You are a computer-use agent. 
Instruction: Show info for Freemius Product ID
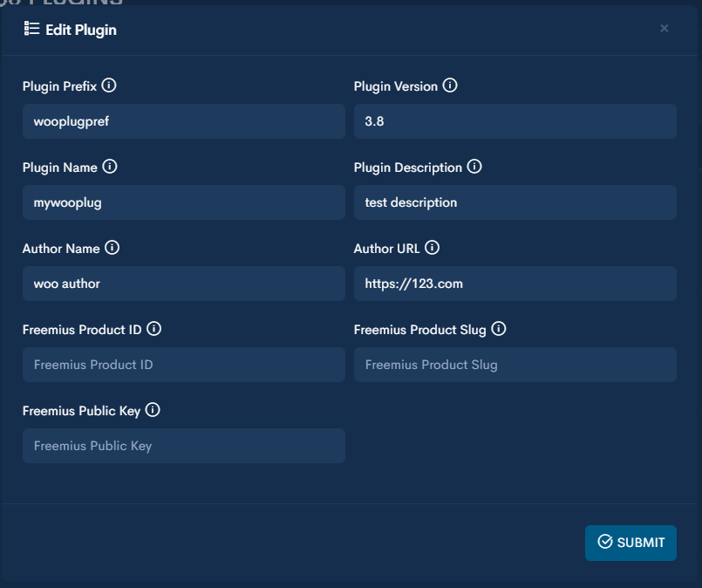(x=153, y=329)
